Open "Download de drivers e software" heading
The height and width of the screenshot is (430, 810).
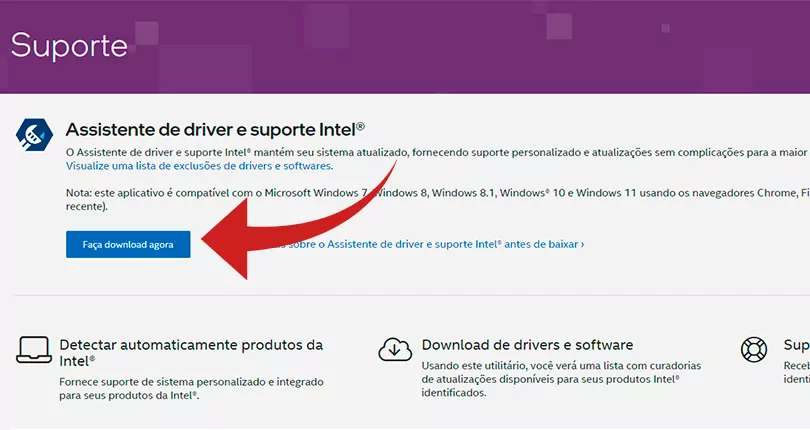coord(527,345)
